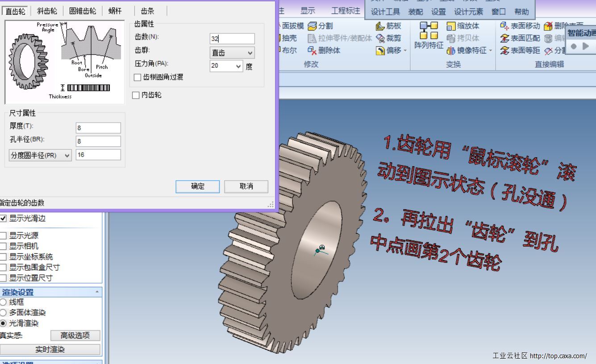The image size is (596, 364).
Task: Click the 分割 (Split) tool icon
Action: click(x=313, y=26)
